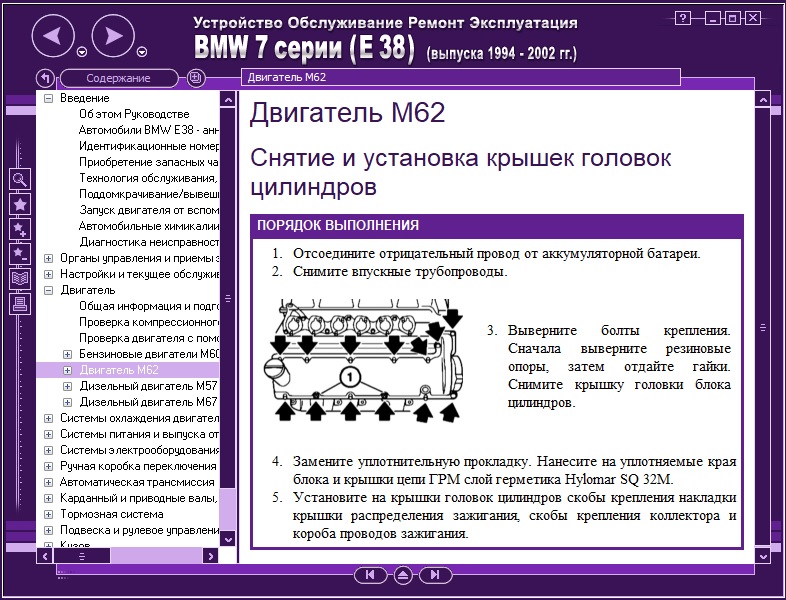Expand the Ручная коробка переключения node

49,466
